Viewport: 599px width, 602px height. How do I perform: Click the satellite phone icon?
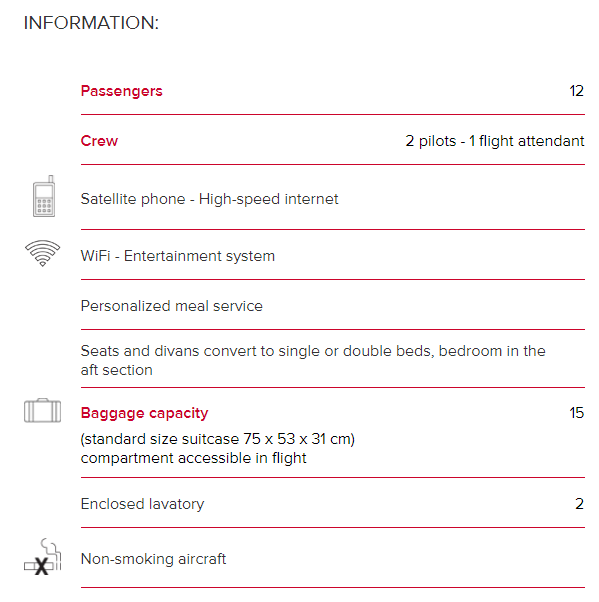pyautogui.click(x=44, y=196)
